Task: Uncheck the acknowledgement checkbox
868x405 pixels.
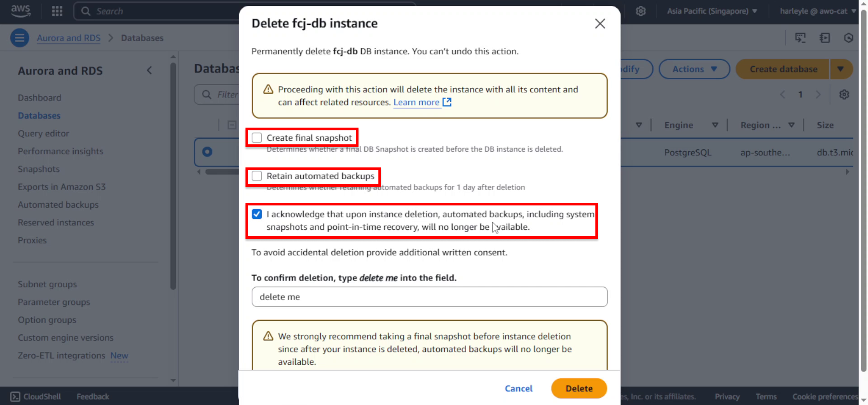Action: click(257, 214)
